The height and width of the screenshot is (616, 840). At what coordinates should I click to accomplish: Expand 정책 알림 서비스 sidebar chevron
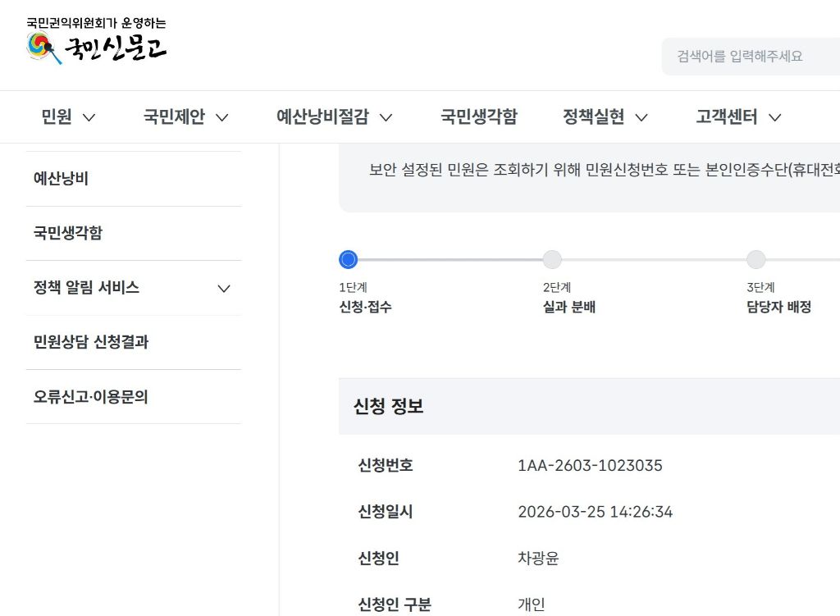click(223, 289)
